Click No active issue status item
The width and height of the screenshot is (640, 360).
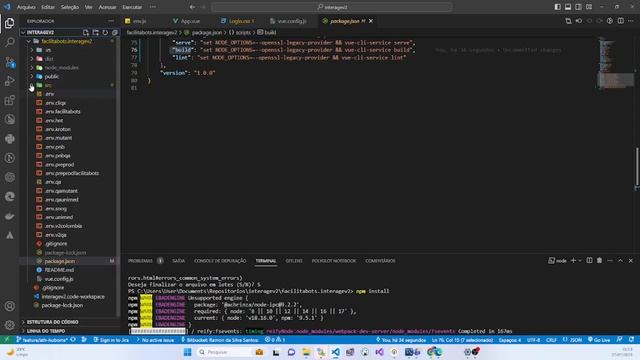[x=156, y=340]
